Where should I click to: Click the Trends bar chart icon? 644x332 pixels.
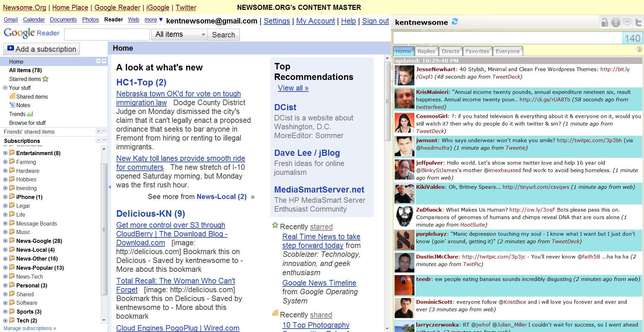[30, 114]
